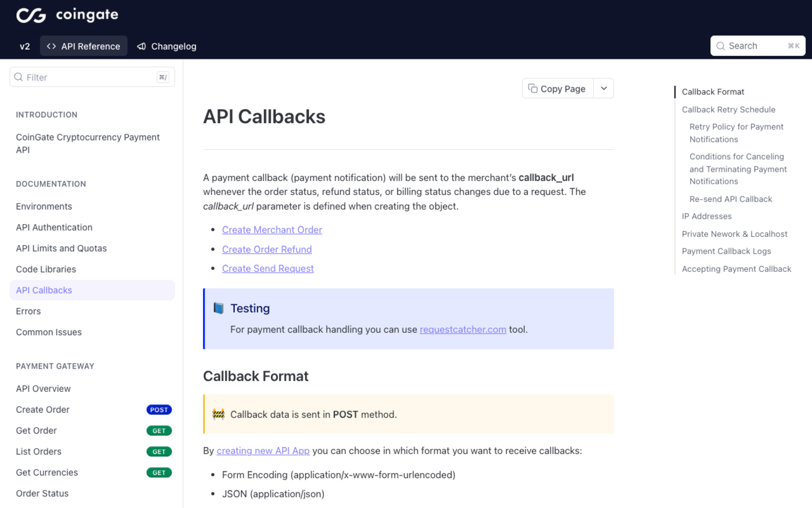This screenshot has width=812, height=508.
Task: Click the Callback Format heading
Action: coord(256,376)
